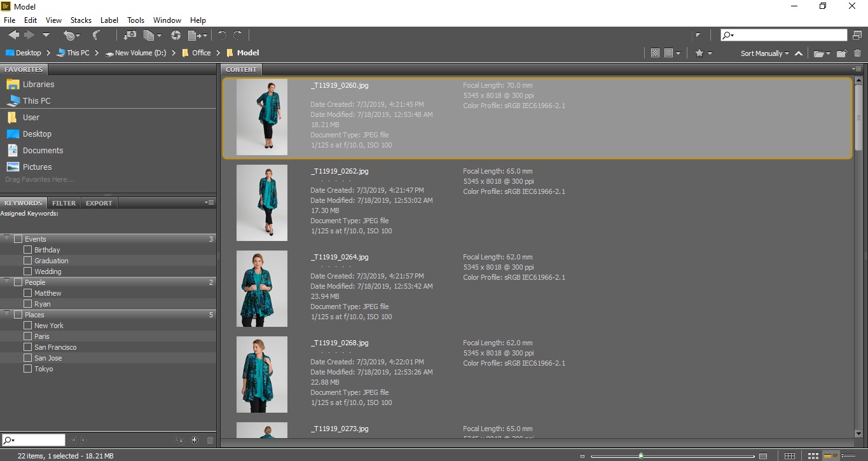Open Pictures in Favorites panel
This screenshot has width=868, height=461.
coord(37,167)
